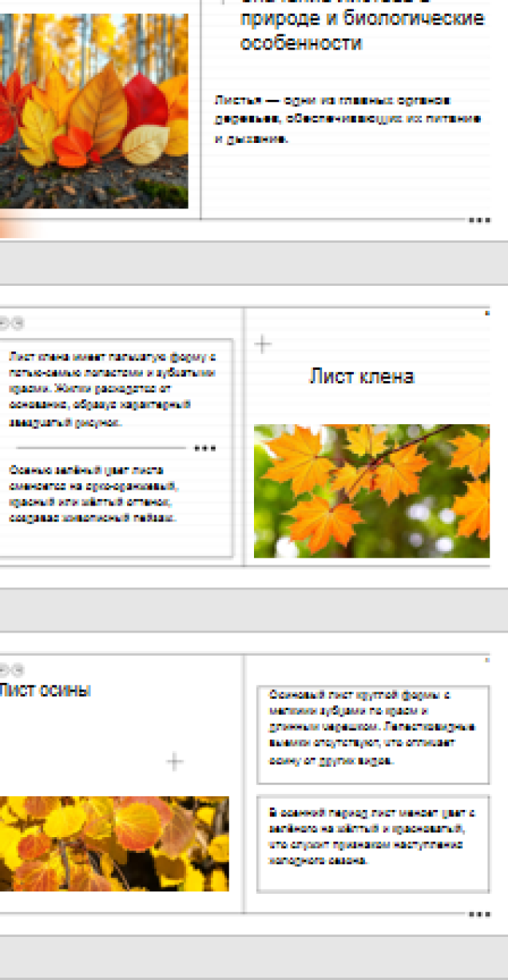Click the «Лист клена» title
The height and width of the screenshot is (980, 508).
click(x=362, y=377)
